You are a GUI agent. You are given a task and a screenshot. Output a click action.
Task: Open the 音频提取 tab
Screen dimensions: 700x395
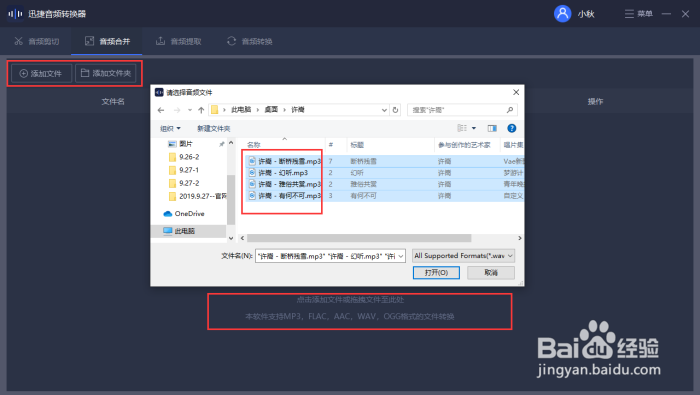coord(178,42)
